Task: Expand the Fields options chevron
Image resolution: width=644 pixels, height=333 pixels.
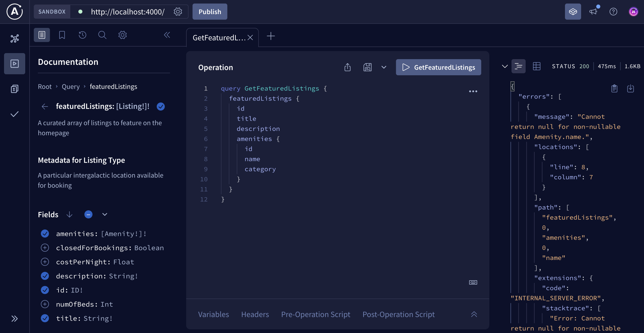Action: [x=105, y=214]
